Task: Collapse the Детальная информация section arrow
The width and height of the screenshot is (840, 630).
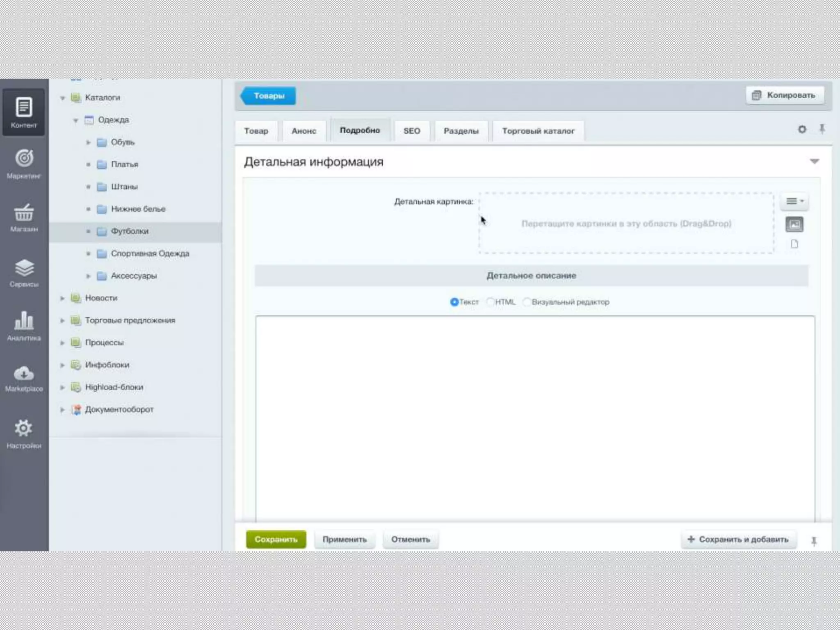Action: [x=814, y=162]
